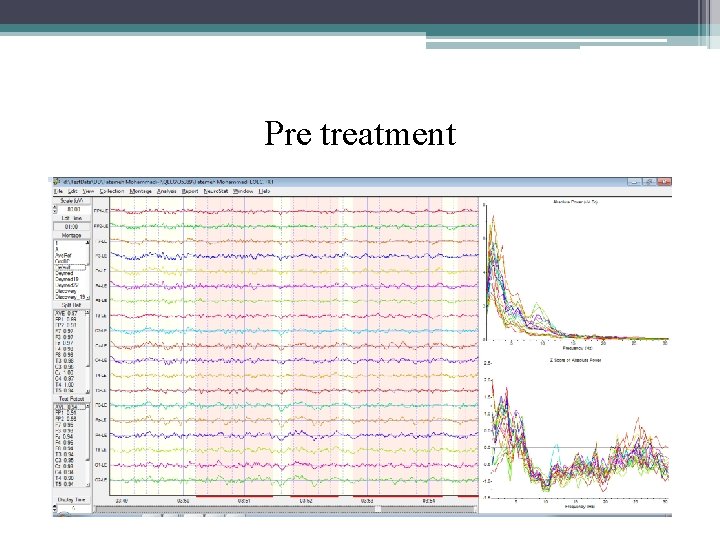Open the View menu

coord(88,191)
